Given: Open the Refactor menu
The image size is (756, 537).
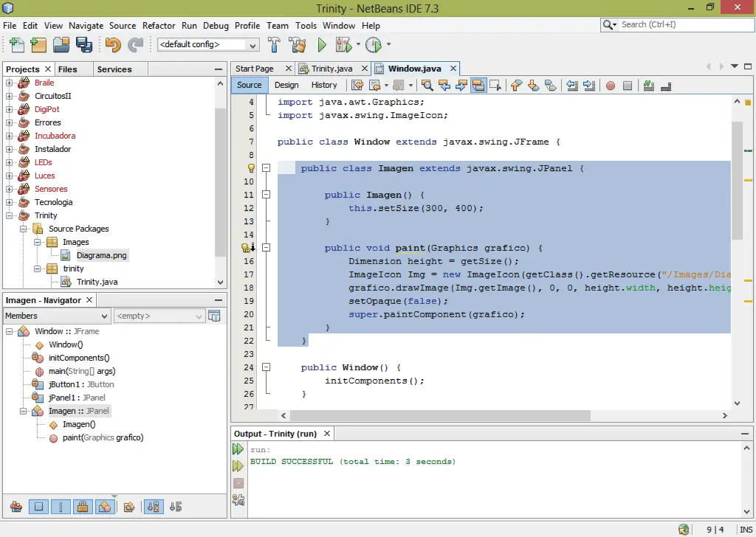Looking at the screenshot, I should 158,25.
